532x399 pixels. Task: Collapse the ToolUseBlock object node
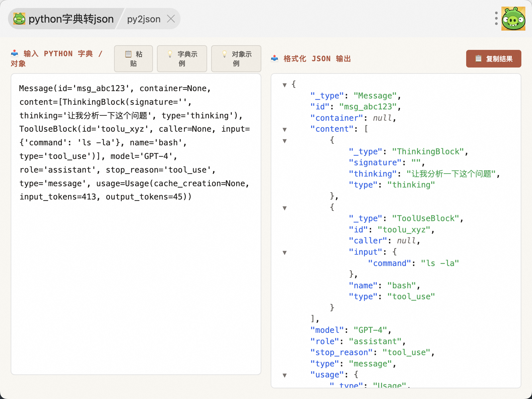pos(285,208)
